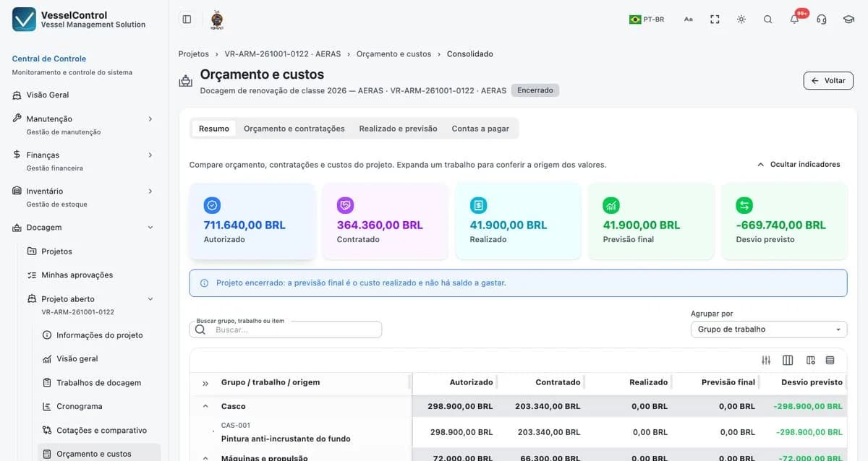Click the Encerrado status badge

pos(535,90)
